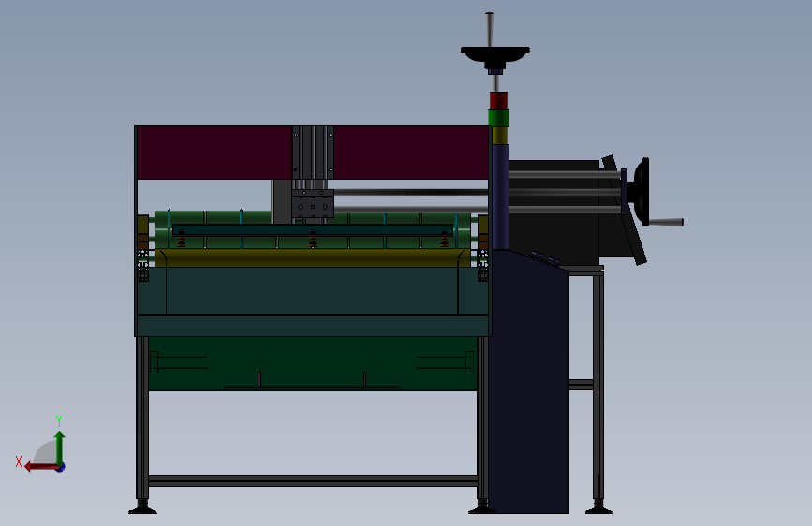Select the dark green lower tray panel

[x=313, y=363]
